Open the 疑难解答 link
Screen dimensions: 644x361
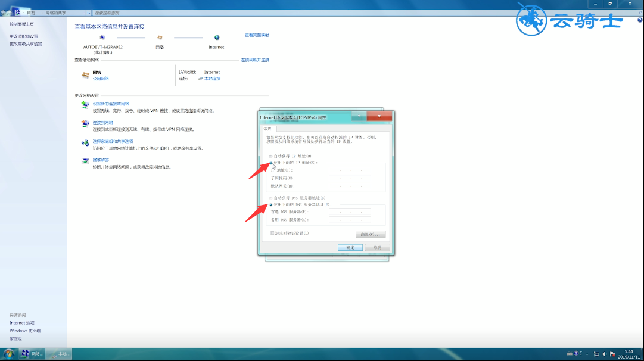pos(101,160)
